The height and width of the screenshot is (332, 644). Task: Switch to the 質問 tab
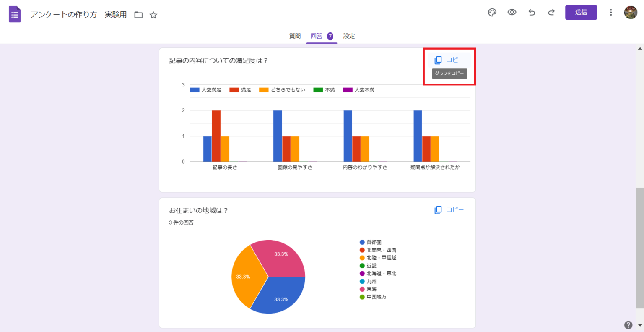pos(294,36)
